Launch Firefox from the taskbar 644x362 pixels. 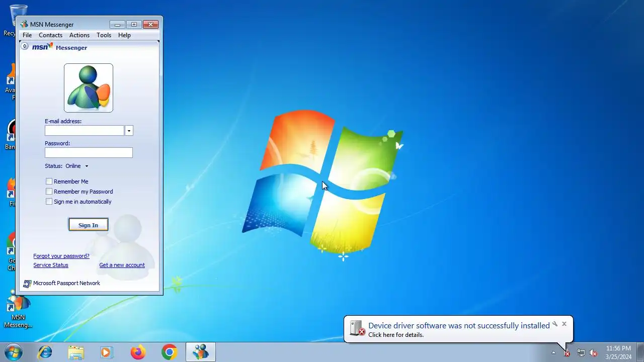(138, 352)
